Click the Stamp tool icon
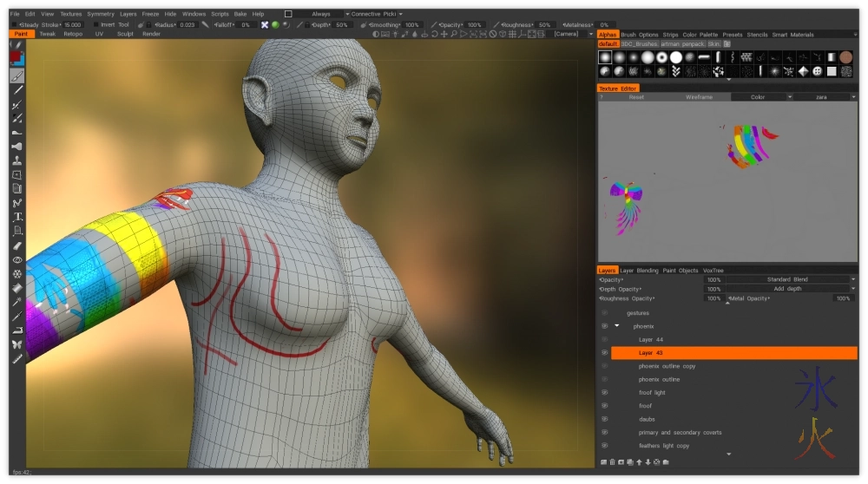Image resolution: width=868 pixels, height=484 pixels. [x=16, y=160]
